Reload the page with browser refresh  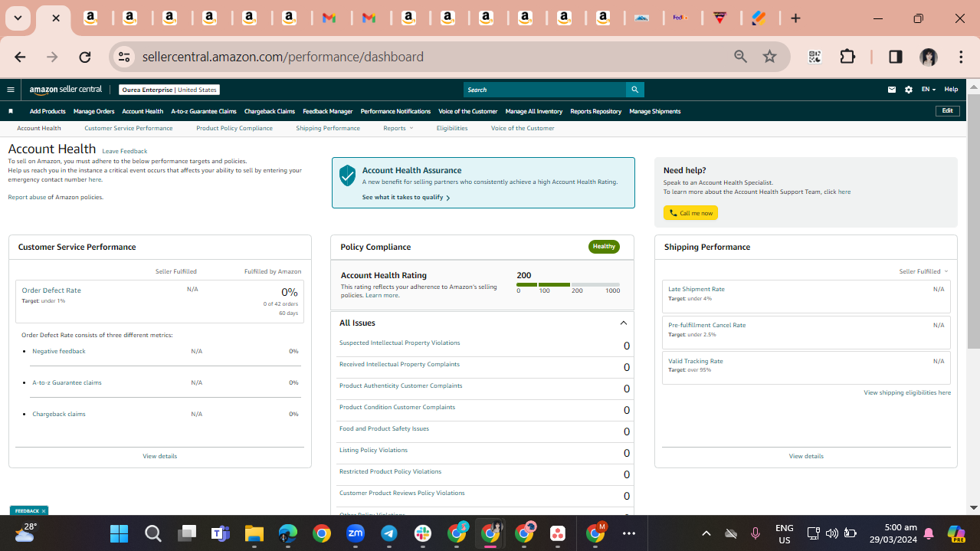(x=85, y=57)
